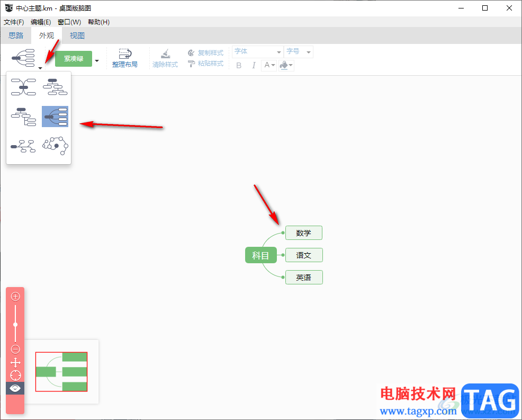522x420 pixels.
Task: Close the 桌面版脑图 window
Action: click(509, 8)
